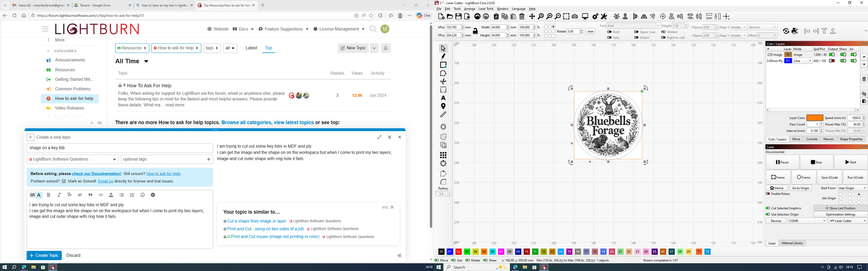The width and height of the screenshot is (868, 271).
Task: Open the COM6 port dropdown
Action: coord(807,221)
